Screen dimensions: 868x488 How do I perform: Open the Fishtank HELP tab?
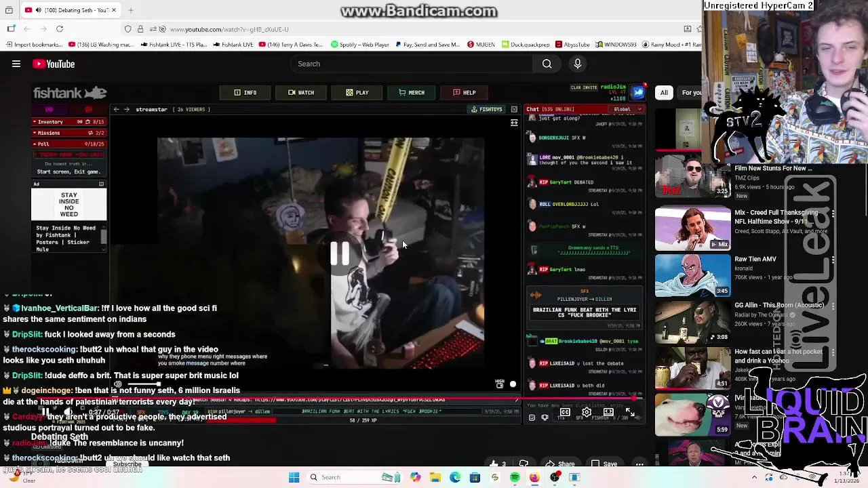pyautogui.click(x=465, y=92)
